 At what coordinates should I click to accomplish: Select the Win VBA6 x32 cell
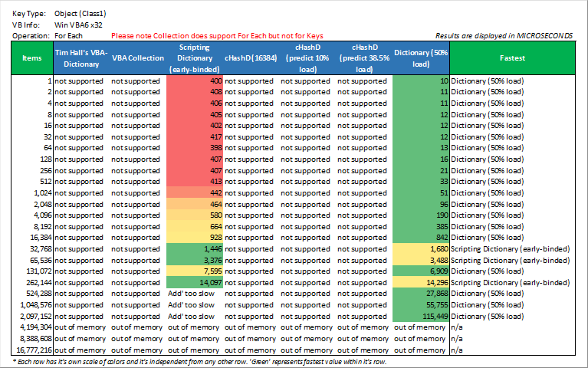[78, 25]
